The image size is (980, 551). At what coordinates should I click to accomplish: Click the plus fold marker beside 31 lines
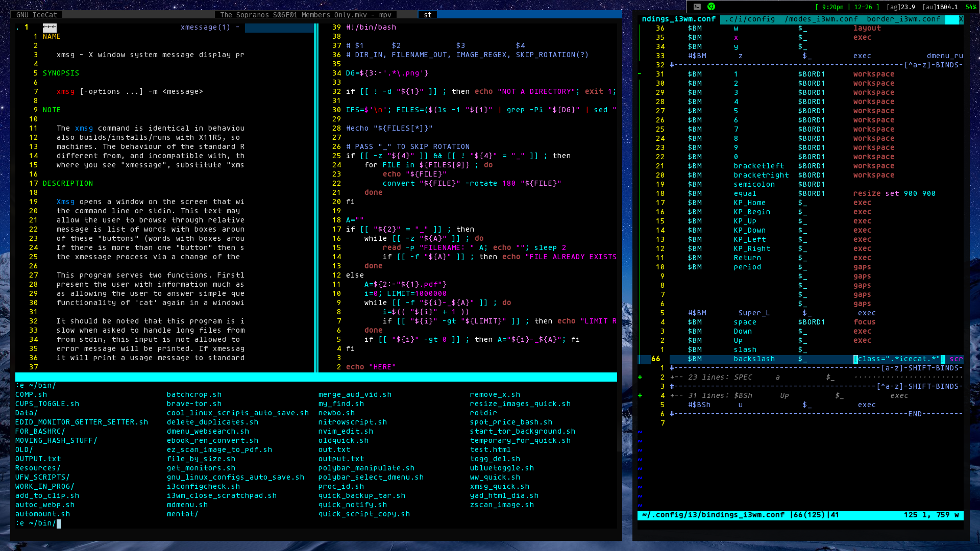[640, 396]
